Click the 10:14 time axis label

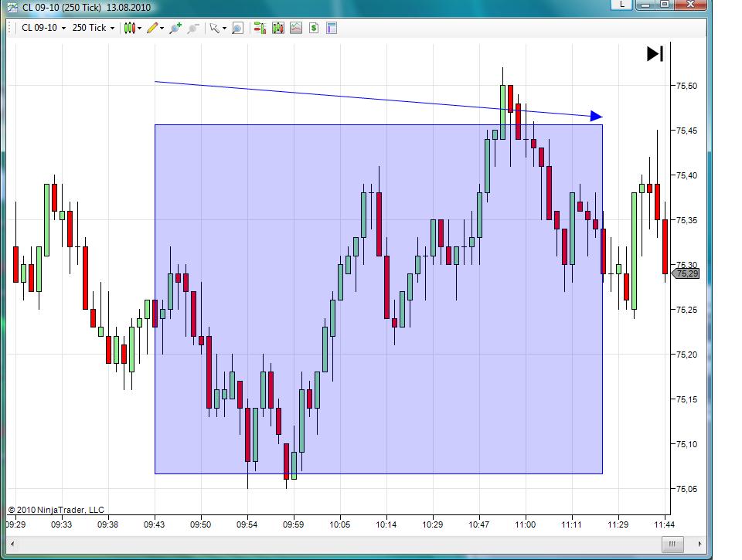tap(386, 524)
